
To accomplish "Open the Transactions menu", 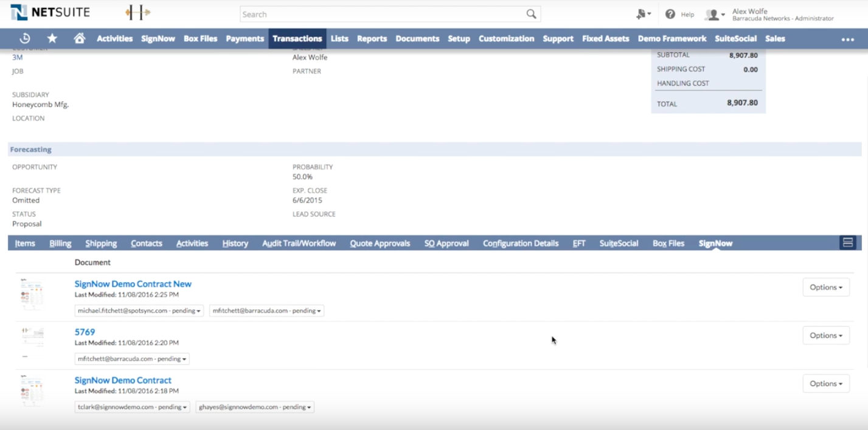I will tap(297, 38).
